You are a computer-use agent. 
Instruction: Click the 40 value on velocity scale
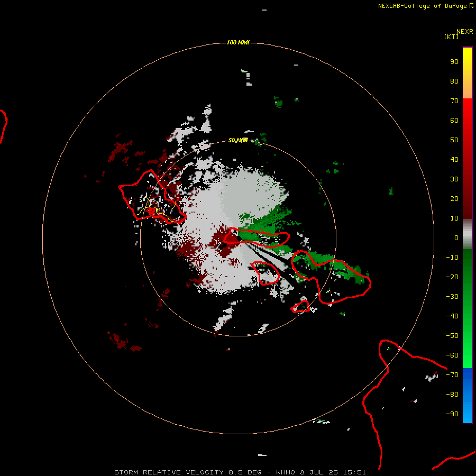coord(454,160)
